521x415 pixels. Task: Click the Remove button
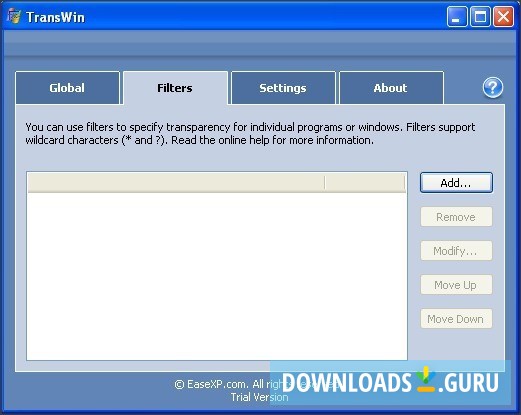[x=456, y=217]
